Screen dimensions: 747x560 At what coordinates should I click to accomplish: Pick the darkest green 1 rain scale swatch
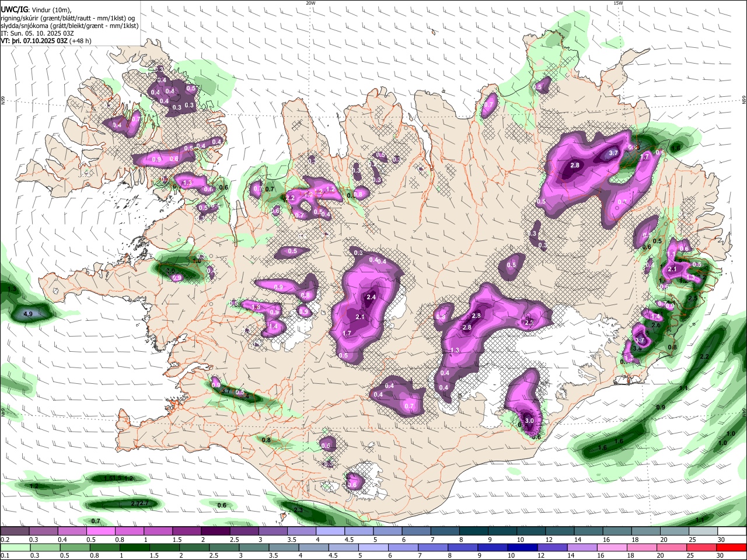pyautogui.click(x=134, y=547)
